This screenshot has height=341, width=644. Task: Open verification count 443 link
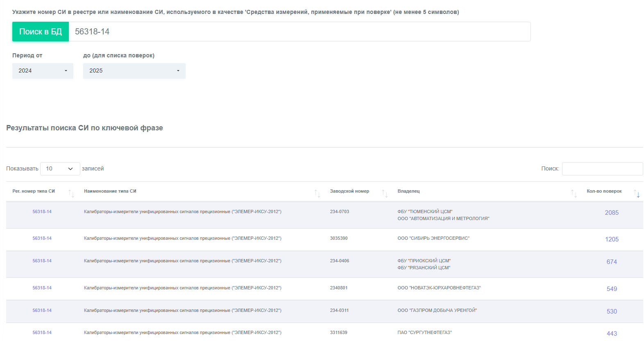click(612, 334)
